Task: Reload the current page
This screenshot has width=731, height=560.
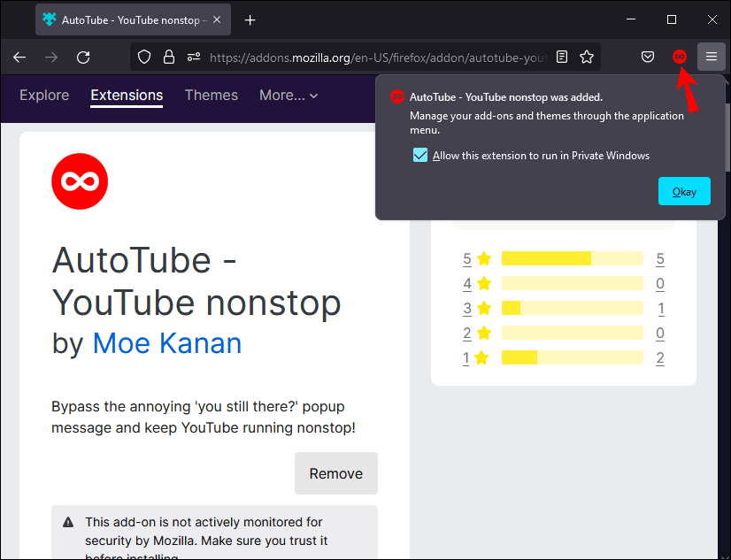Action: (83, 57)
